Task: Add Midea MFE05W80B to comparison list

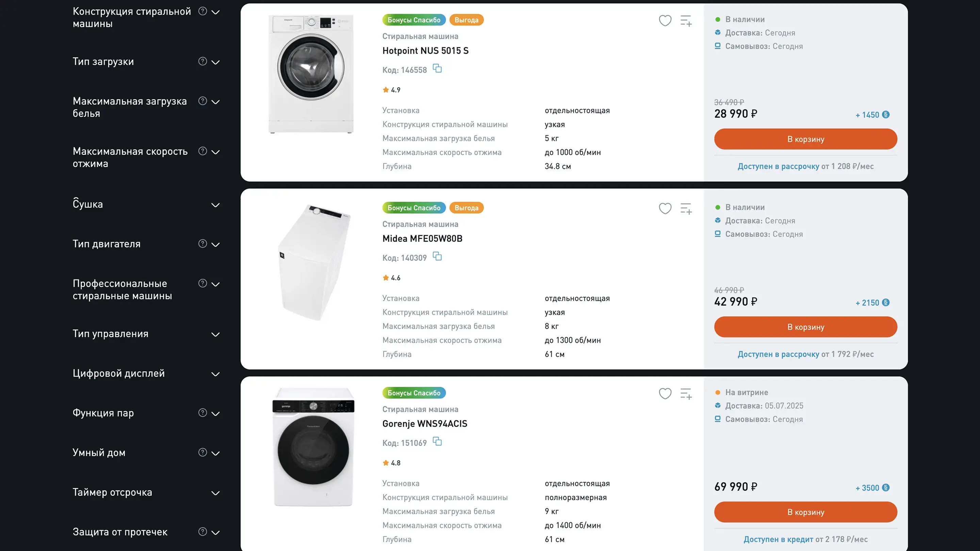Action: coord(686,208)
